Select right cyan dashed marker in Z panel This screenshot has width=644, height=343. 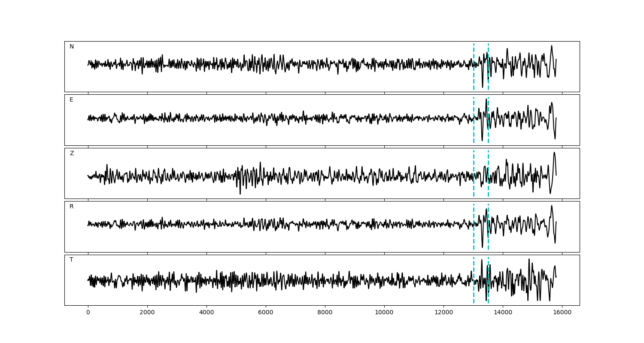tap(488, 189)
